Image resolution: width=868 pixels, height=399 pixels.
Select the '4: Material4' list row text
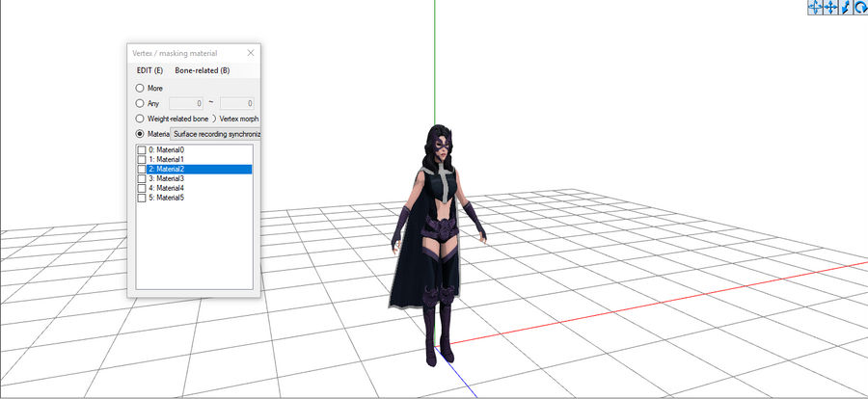click(x=167, y=188)
